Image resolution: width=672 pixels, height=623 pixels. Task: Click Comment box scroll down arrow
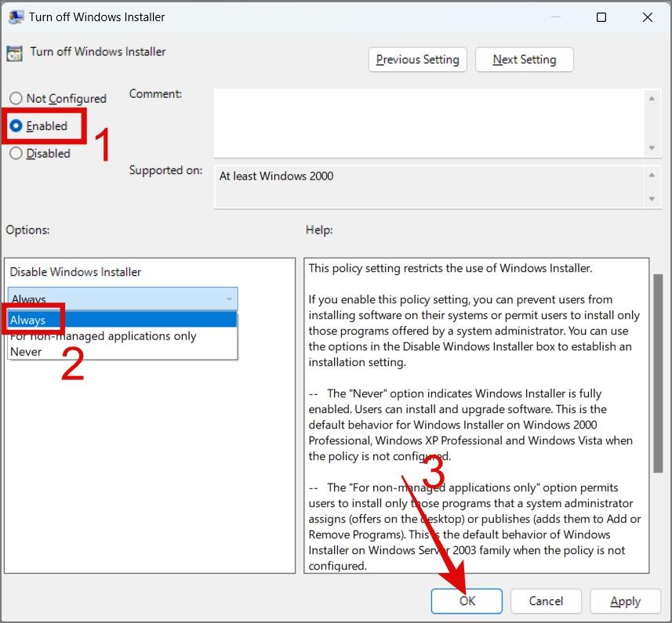click(652, 148)
